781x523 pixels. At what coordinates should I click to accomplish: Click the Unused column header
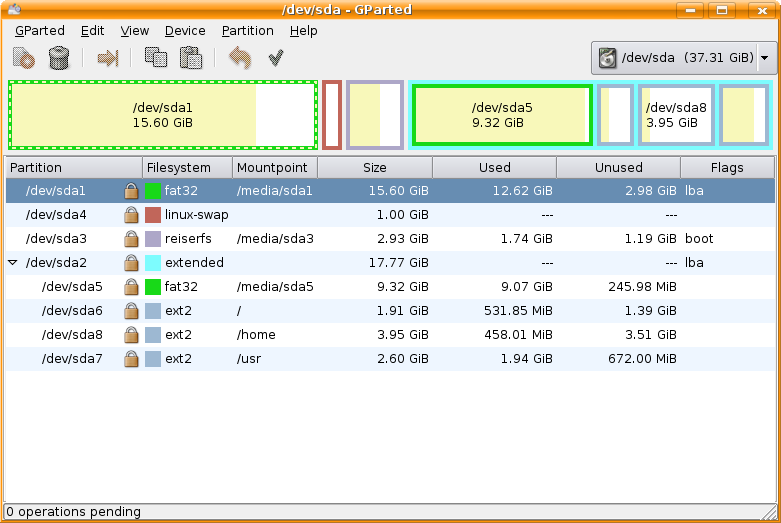pyautogui.click(x=618, y=168)
